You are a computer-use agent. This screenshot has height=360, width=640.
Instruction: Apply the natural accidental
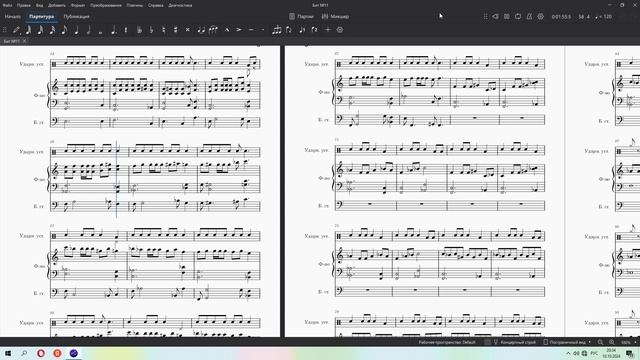(x=164, y=30)
